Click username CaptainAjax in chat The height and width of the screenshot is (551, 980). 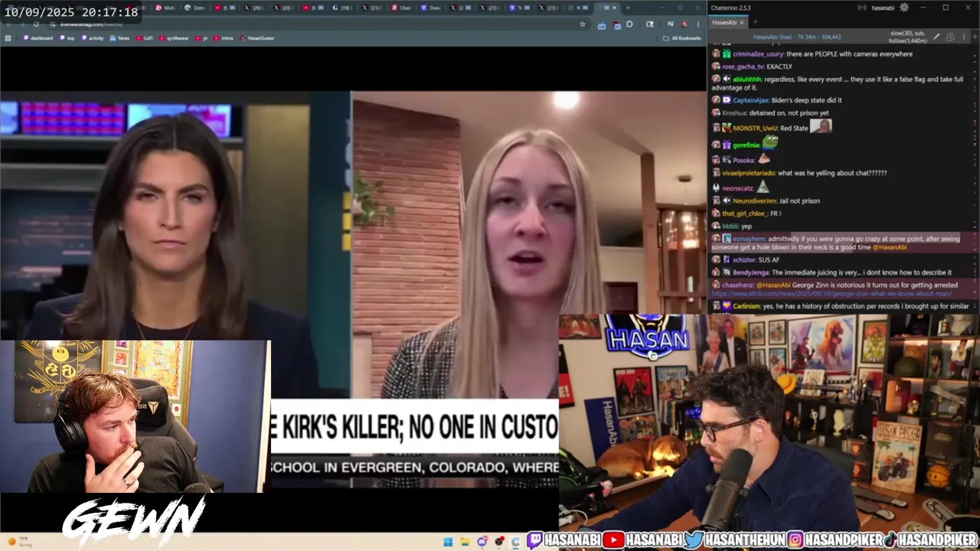[x=751, y=100]
